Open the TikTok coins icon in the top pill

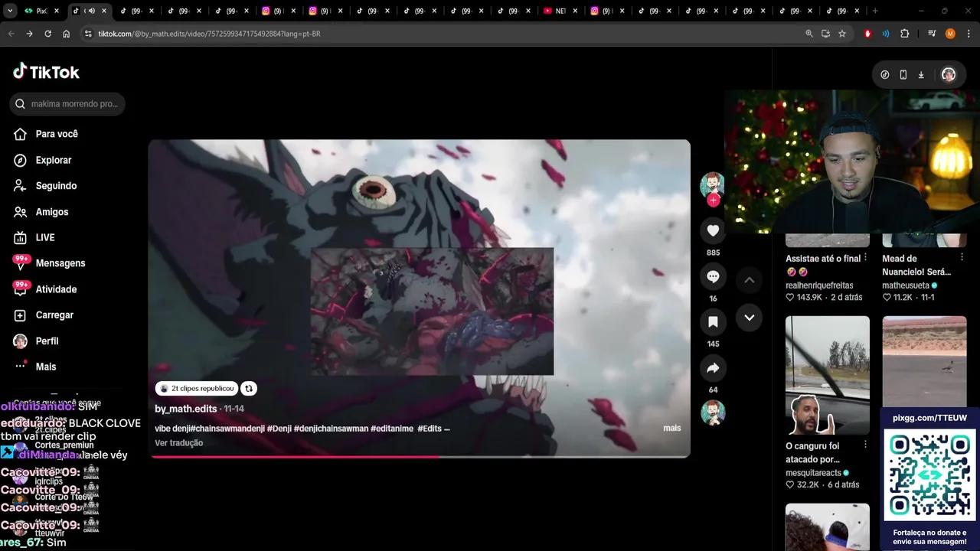(885, 74)
